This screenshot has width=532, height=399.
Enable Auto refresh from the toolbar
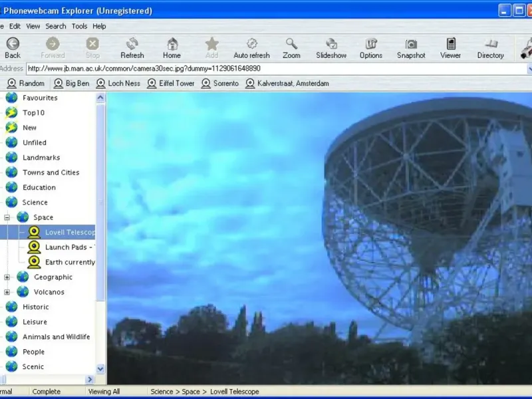coord(251,44)
